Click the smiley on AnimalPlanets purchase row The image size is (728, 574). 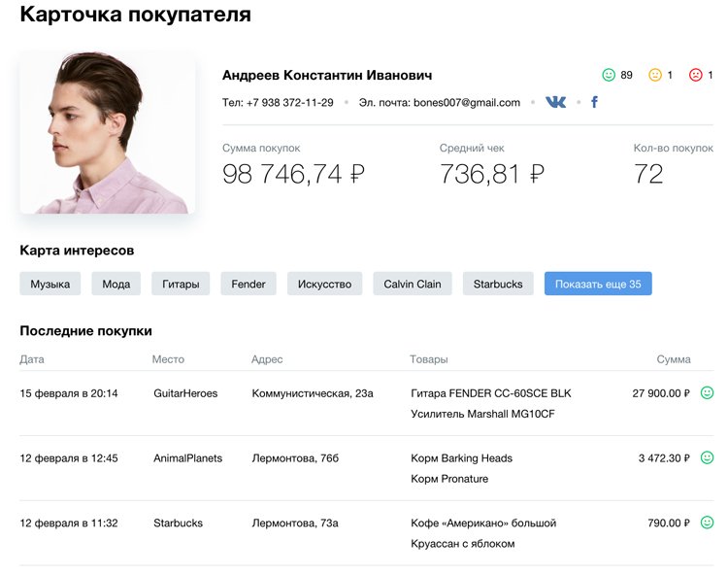[x=707, y=457]
